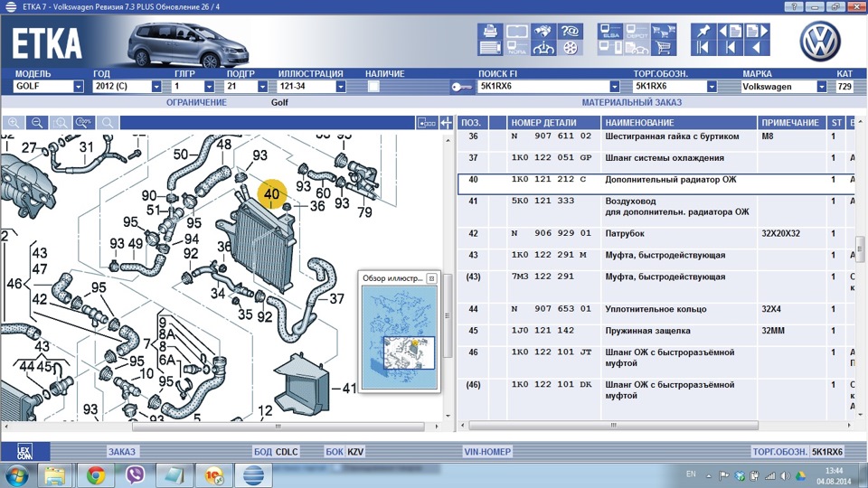The width and height of the screenshot is (868, 488).
Task: Click the ST column header
Action: 835,123
